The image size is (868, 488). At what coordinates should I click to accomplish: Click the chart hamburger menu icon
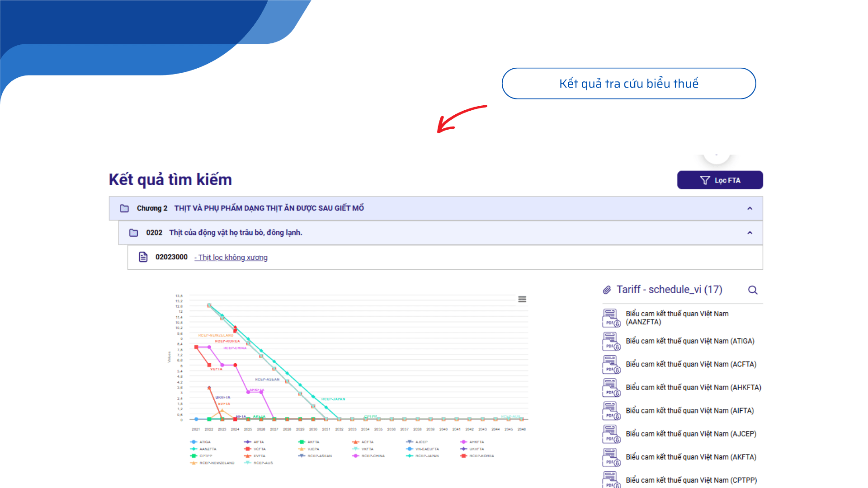522,299
